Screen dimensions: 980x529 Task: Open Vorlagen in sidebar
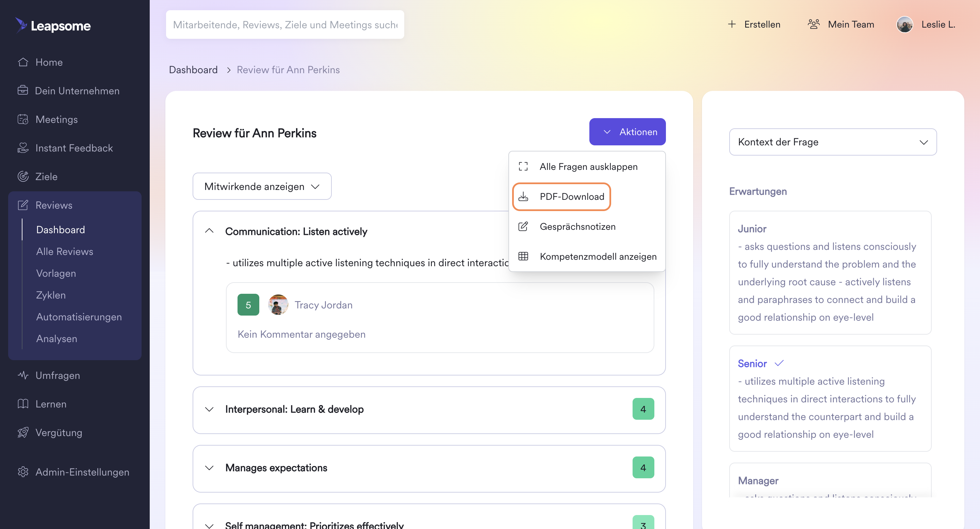[56, 273]
